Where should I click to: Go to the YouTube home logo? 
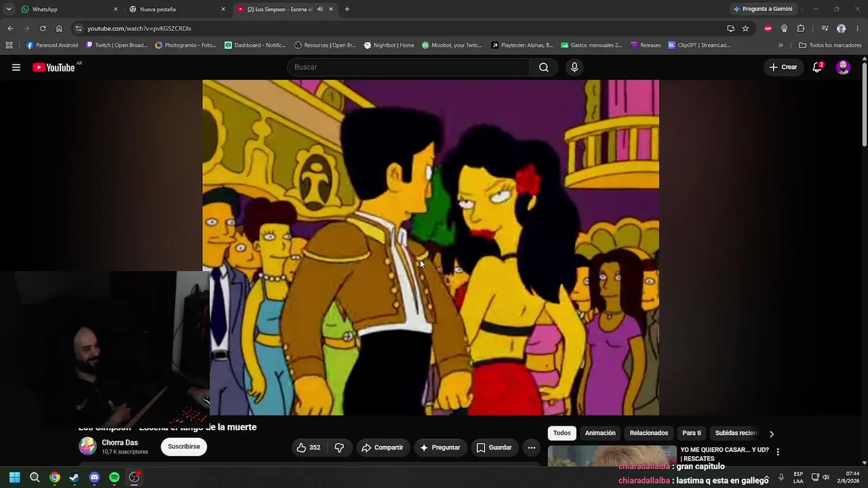pos(54,67)
